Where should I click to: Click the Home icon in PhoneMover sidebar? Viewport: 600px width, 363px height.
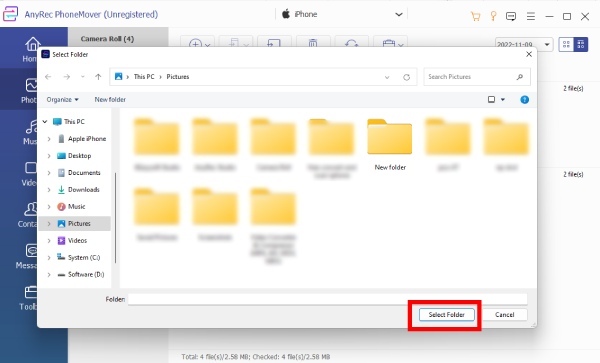click(x=33, y=45)
